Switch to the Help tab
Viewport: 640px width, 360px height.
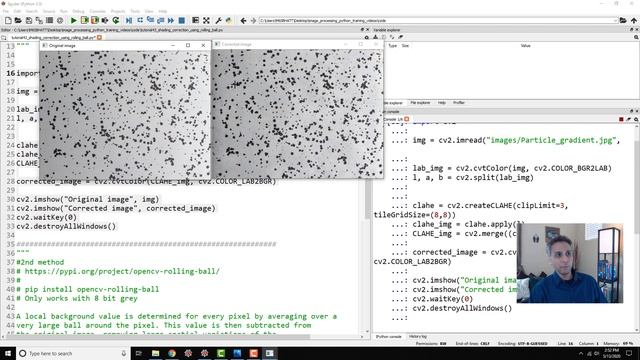(442, 103)
